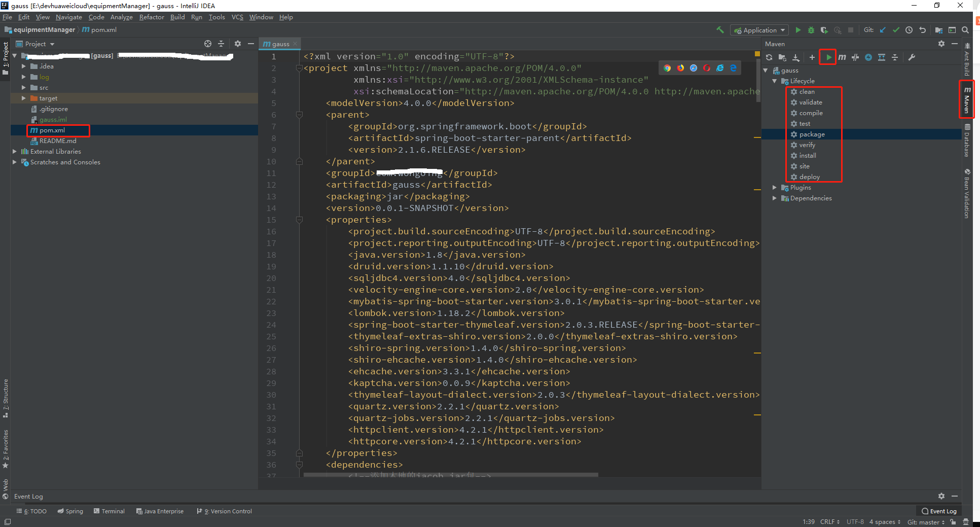
Task: Open Git: master branch selector
Action: (x=926, y=522)
